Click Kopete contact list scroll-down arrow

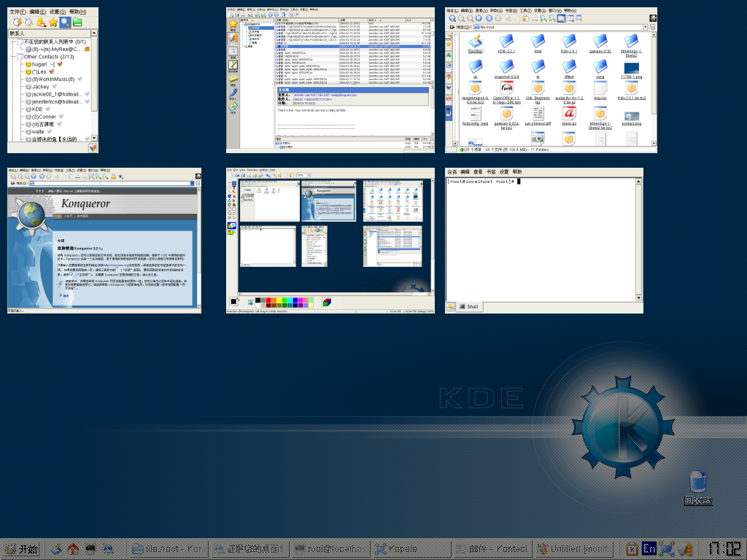coord(94,138)
